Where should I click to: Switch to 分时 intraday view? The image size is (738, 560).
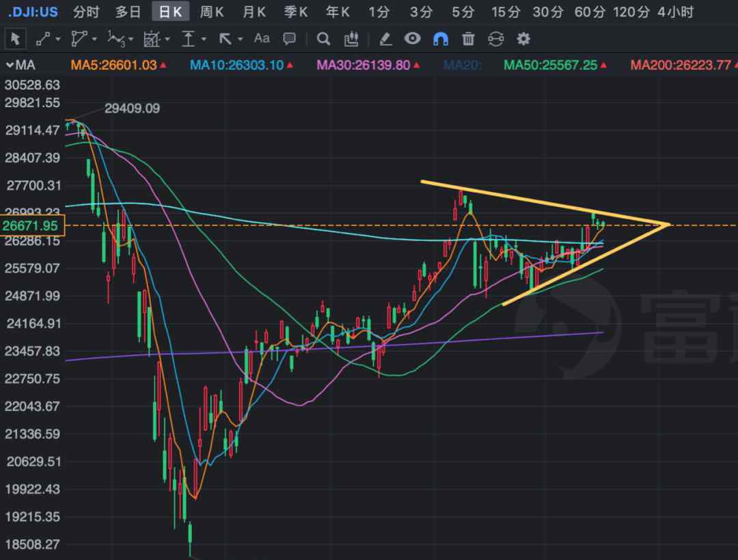tap(86, 12)
